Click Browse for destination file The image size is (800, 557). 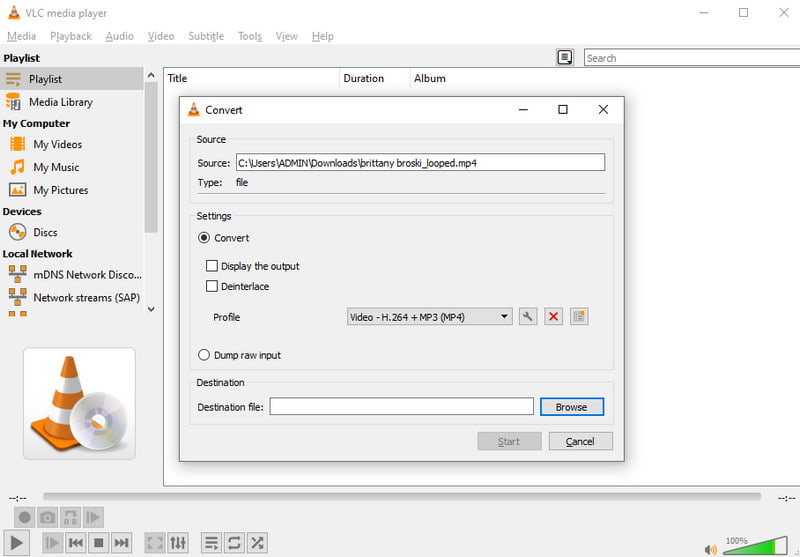tap(571, 407)
